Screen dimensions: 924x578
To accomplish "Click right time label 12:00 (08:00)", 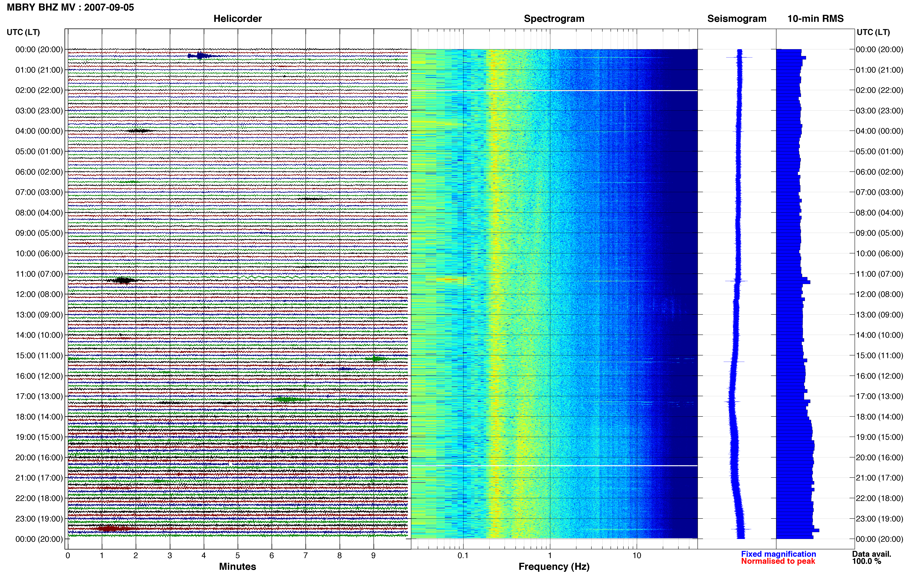I will (x=879, y=294).
